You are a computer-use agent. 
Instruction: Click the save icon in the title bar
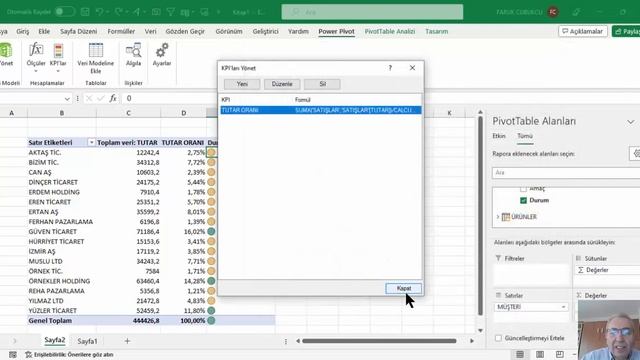(85, 12)
